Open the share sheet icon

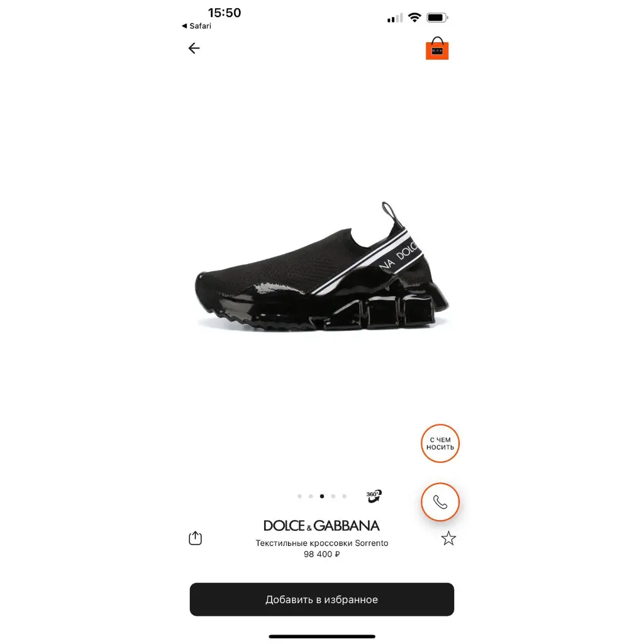pos(195,538)
